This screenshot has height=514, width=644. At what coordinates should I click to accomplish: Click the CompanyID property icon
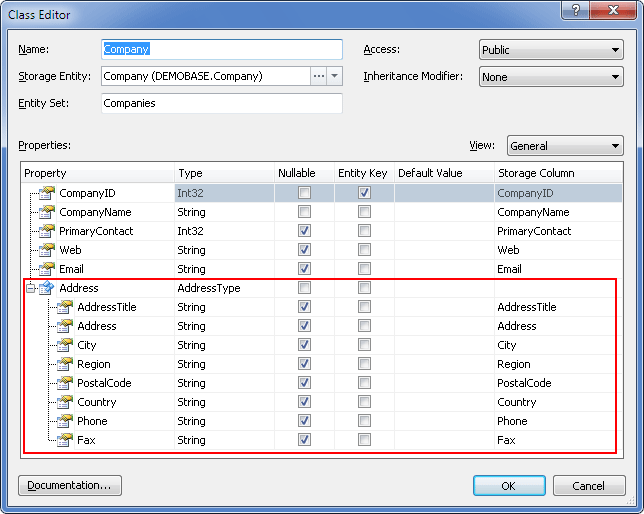point(47,193)
